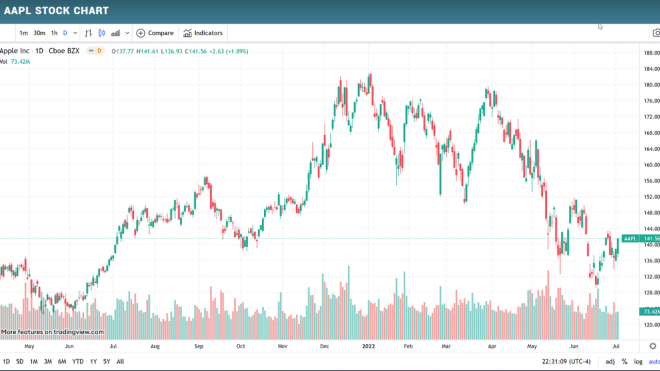Set date range to 3M
The height and width of the screenshot is (371, 660).
pyautogui.click(x=48, y=361)
